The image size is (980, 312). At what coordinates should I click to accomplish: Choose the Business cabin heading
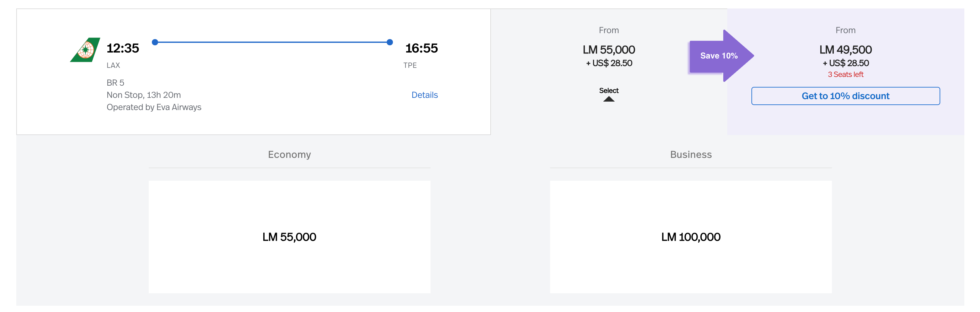coord(690,155)
